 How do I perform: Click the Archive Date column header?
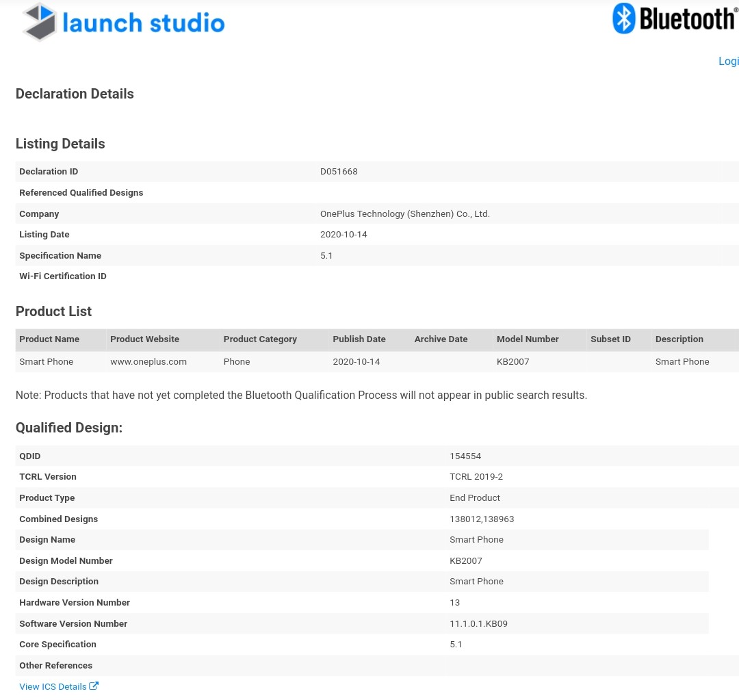pos(441,339)
